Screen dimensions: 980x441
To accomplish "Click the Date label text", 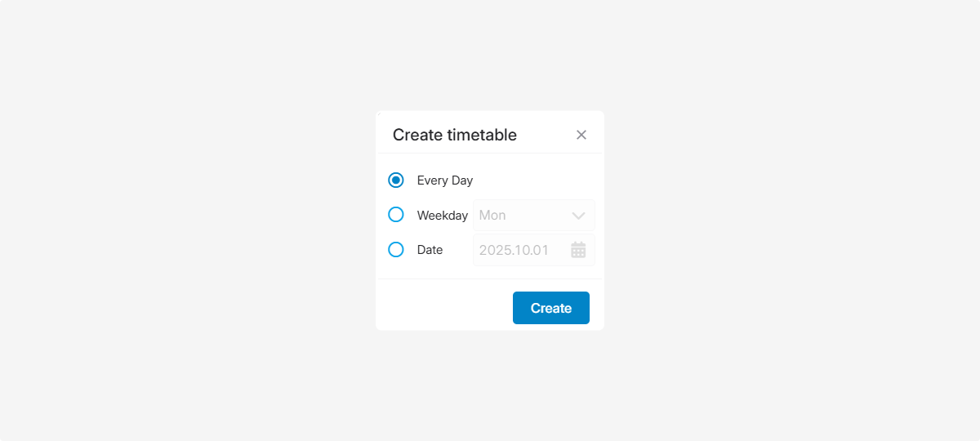I will [430, 250].
